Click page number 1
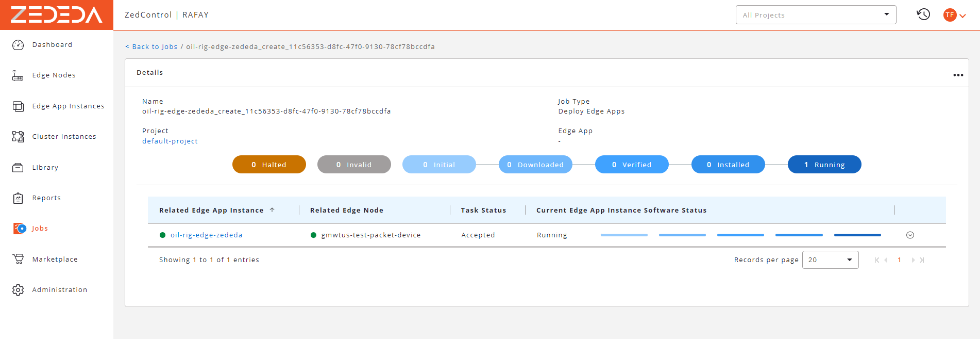 pos(900,260)
